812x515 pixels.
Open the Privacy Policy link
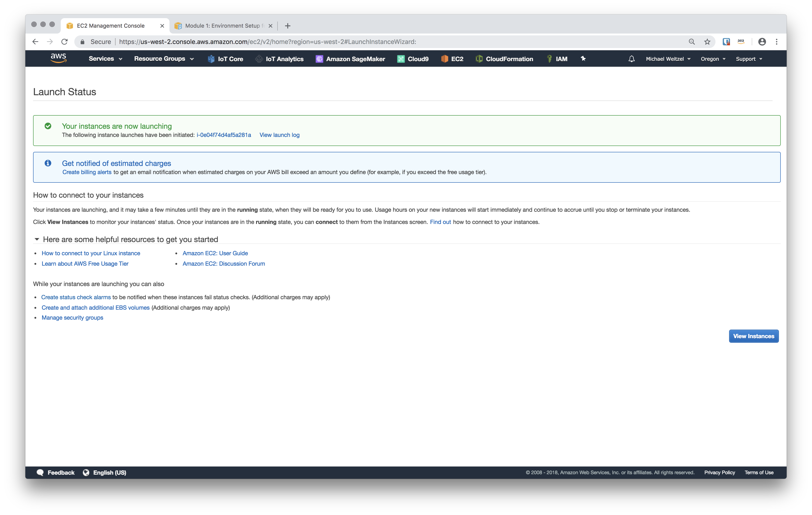(720, 472)
